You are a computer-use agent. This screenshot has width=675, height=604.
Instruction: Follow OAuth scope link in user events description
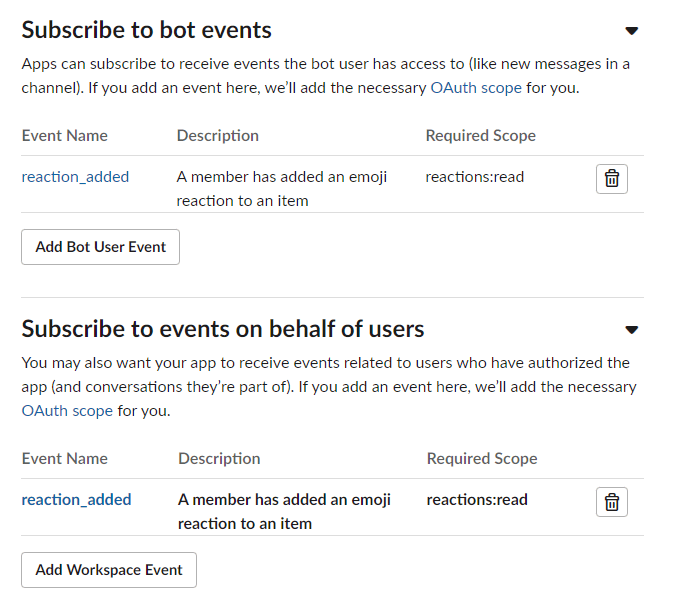click(x=67, y=411)
